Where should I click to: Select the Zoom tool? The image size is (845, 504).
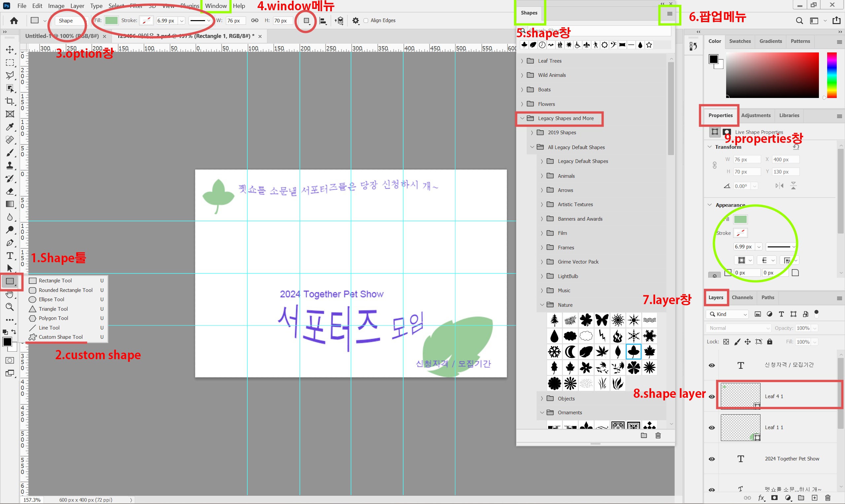10,307
